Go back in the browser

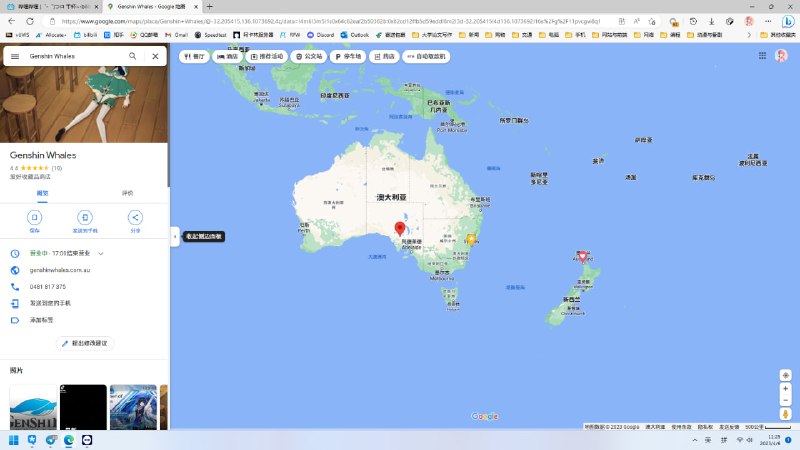(12, 21)
